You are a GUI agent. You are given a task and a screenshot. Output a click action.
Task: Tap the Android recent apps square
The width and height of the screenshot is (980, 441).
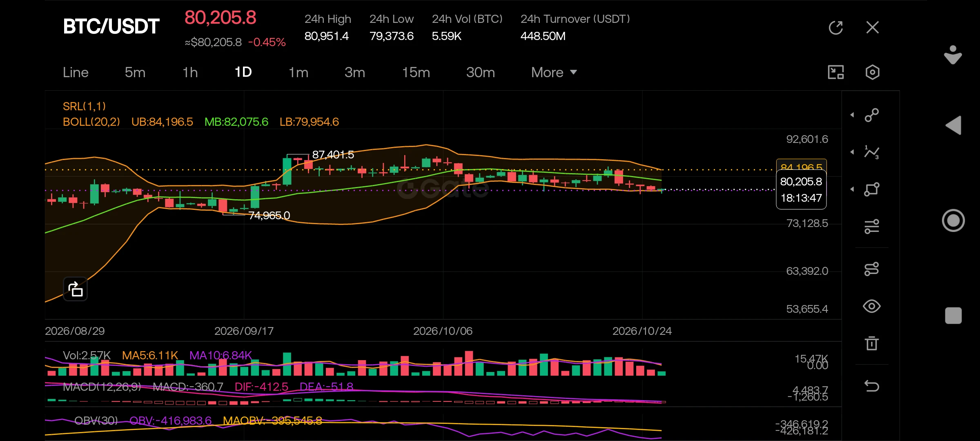point(953,316)
